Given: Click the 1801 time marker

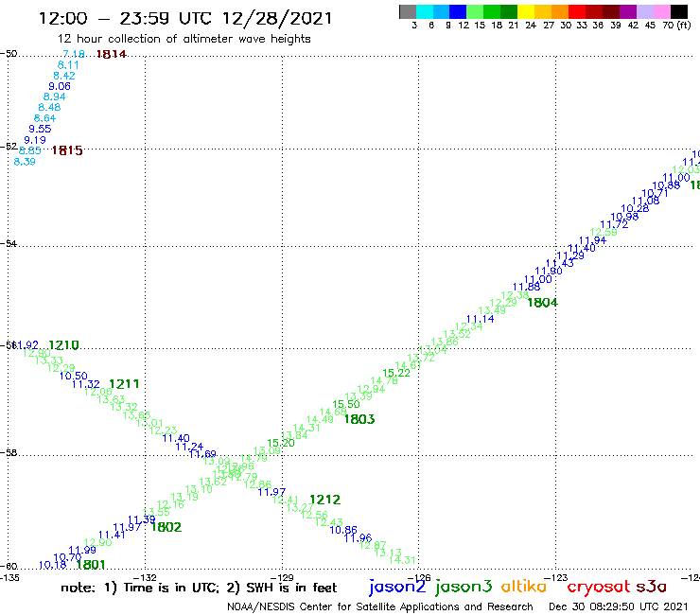Looking at the screenshot, I should [x=91, y=565].
